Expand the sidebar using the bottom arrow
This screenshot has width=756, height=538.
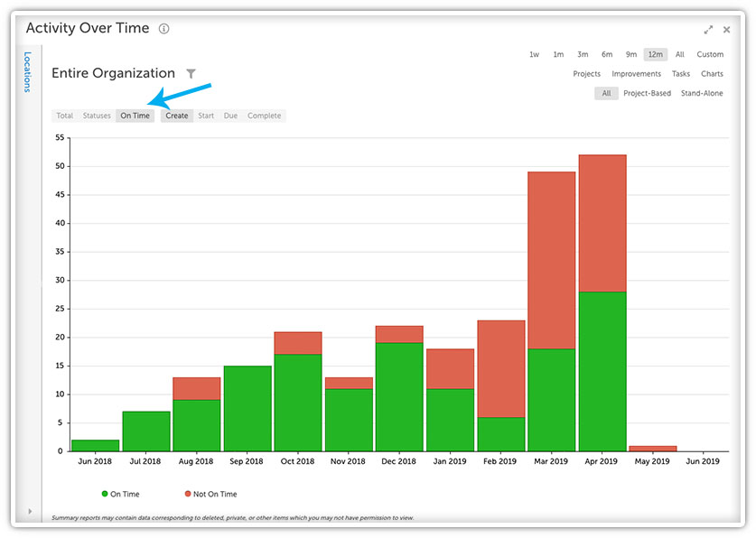pyautogui.click(x=30, y=512)
